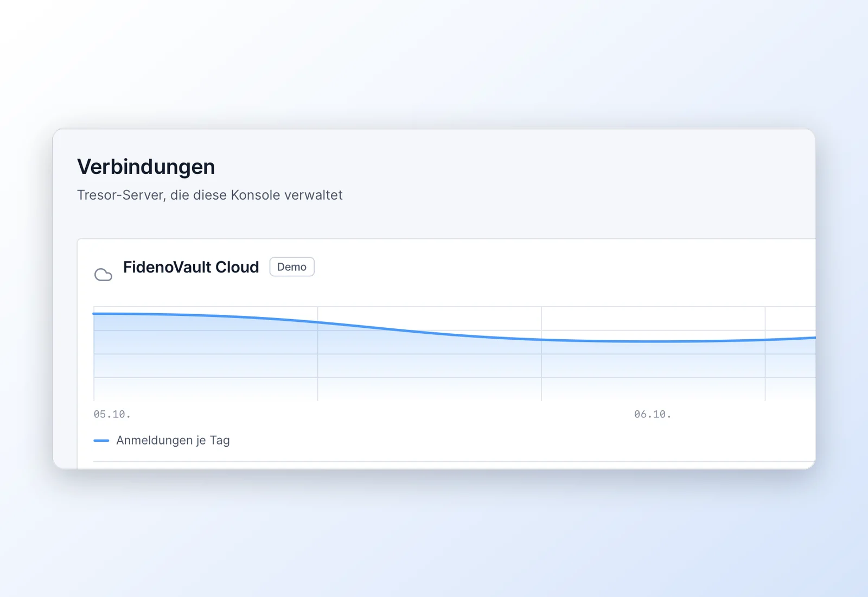Click the blue legend line swatch
The width and height of the screenshot is (868, 597).
(101, 441)
